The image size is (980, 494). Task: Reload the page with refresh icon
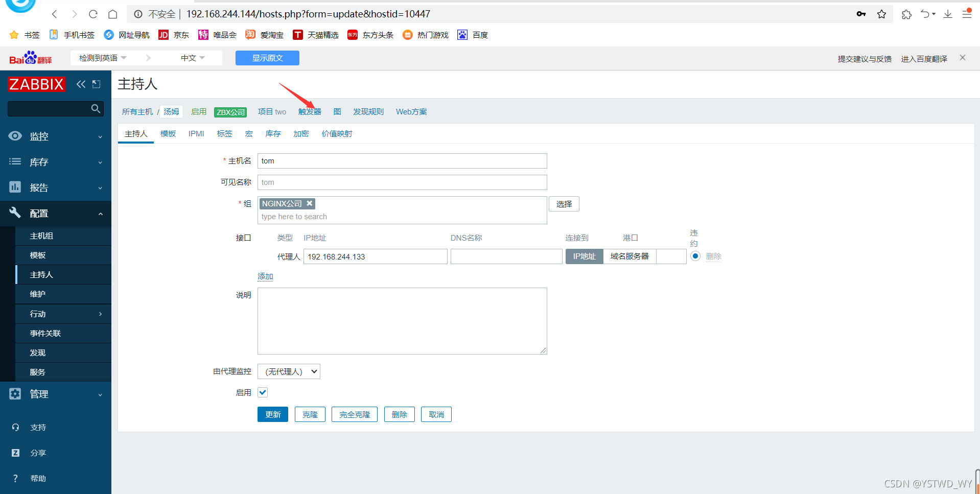[93, 14]
